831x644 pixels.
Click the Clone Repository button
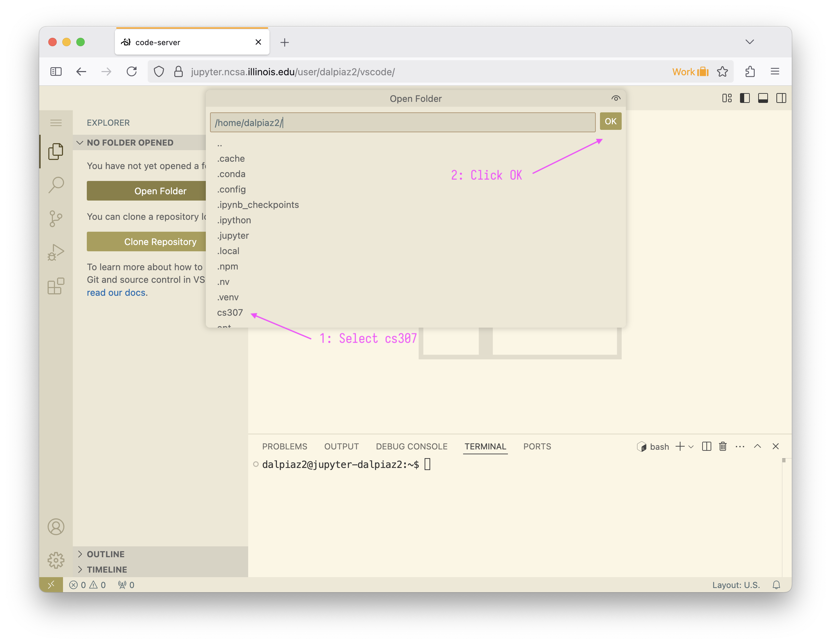click(160, 241)
